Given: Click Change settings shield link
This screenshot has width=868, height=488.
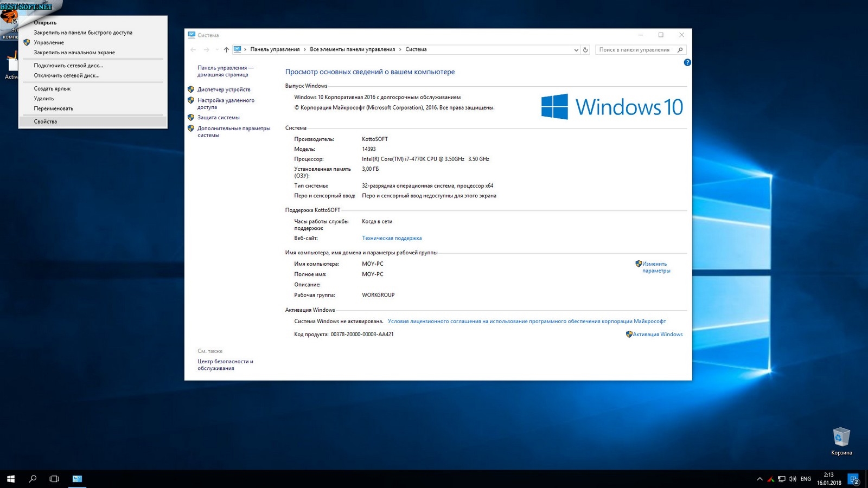Looking at the screenshot, I should pyautogui.click(x=655, y=267).
